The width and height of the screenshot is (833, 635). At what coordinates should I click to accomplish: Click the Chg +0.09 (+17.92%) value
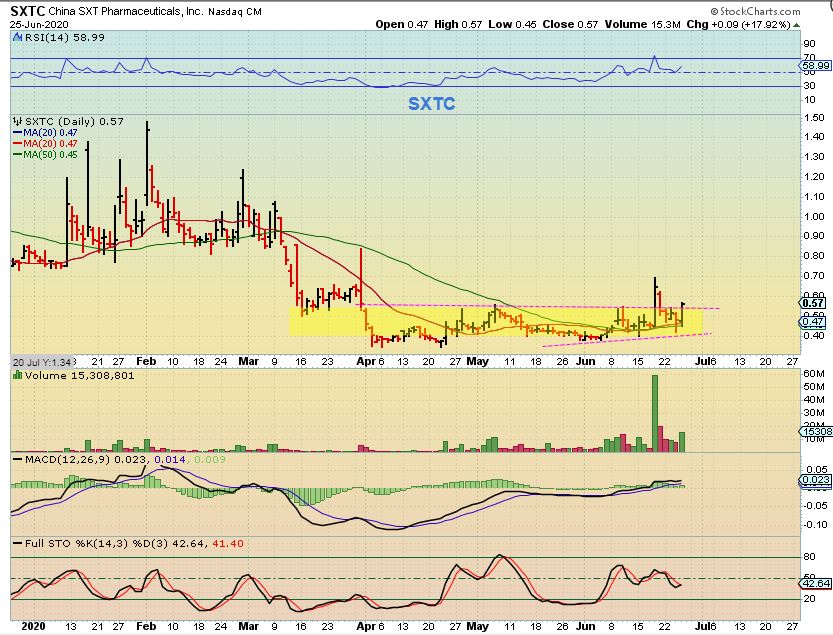[738, 24]
